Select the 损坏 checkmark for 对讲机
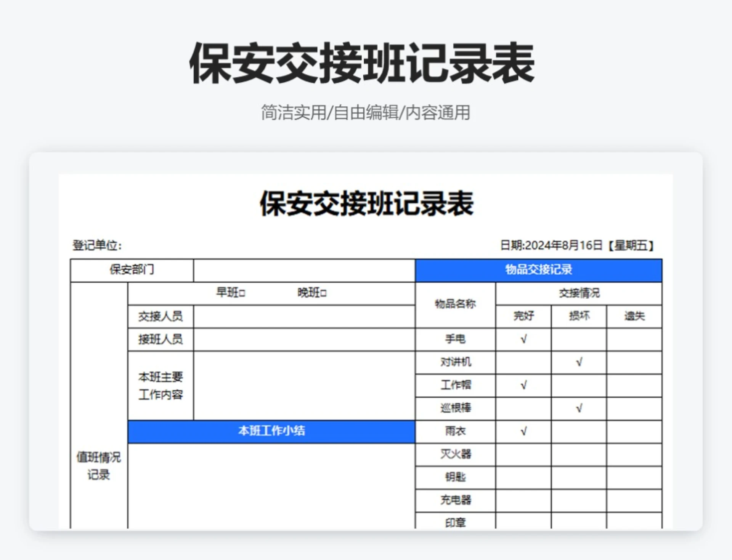 tap(579, 362)
